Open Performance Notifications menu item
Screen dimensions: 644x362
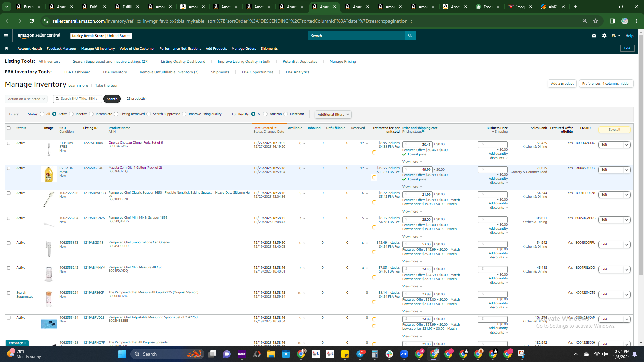point(180,49)
